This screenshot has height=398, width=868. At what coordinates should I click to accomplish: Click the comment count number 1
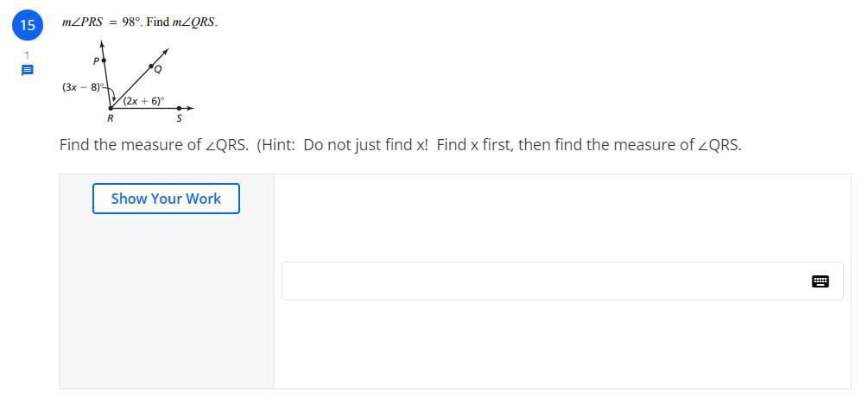click(x=27, y=56)
